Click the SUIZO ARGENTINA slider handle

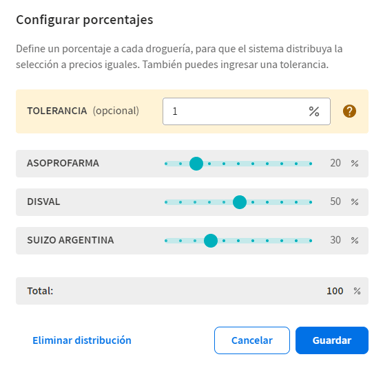click(x=211, y=240)
